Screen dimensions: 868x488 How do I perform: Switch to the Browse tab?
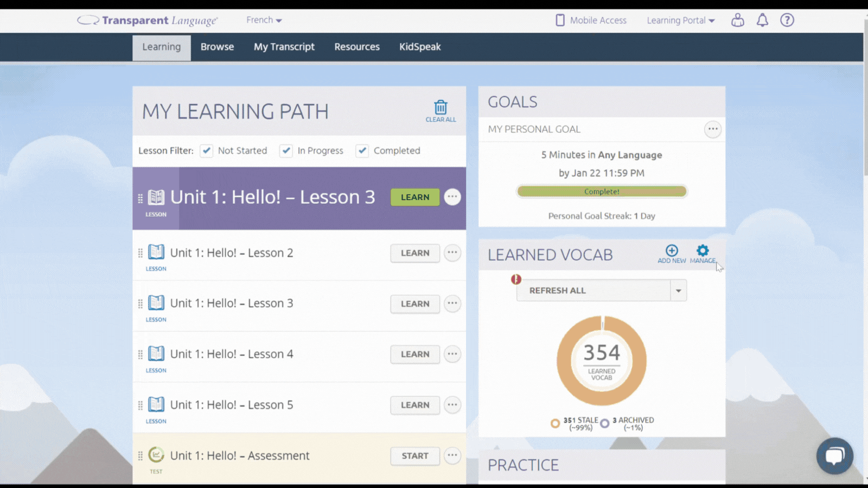click(217, 47)
